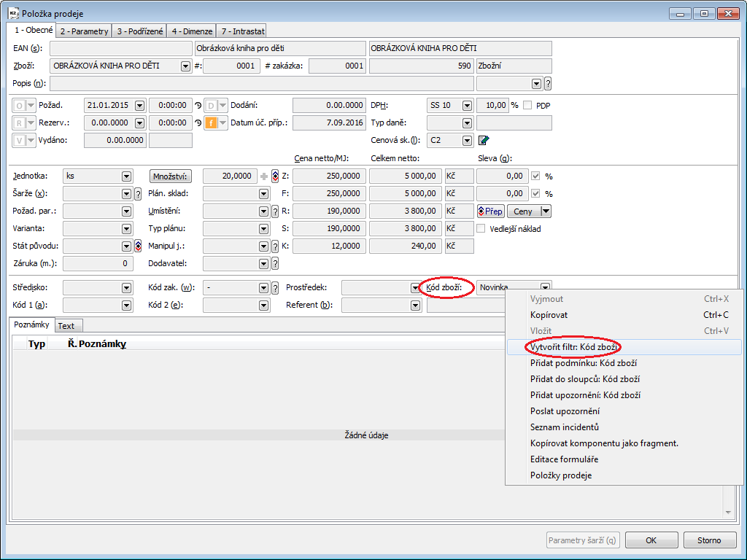Image resolution: width=747 pixels, height=560 pixels.
Task: Switch to the 7 - Intrastat tab
Action: coord(242,31)
